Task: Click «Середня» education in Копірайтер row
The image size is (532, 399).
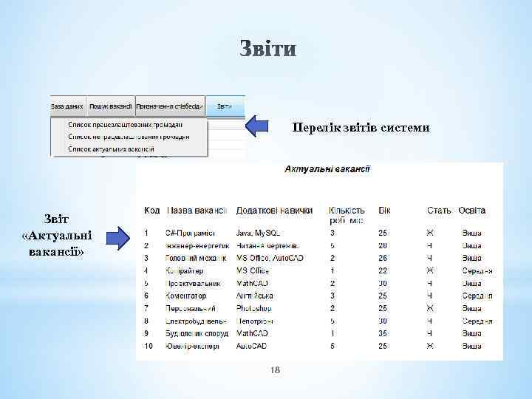Action: 477,270
